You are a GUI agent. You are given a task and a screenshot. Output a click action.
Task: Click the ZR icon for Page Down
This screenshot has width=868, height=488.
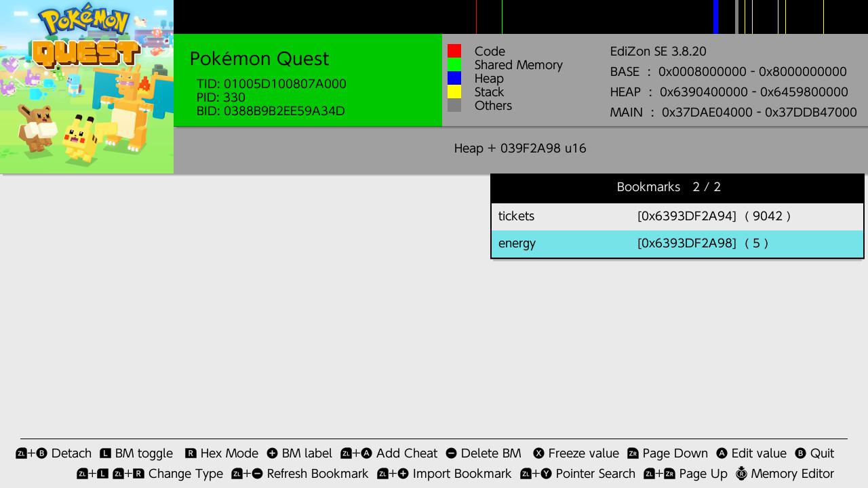point(633,453)
